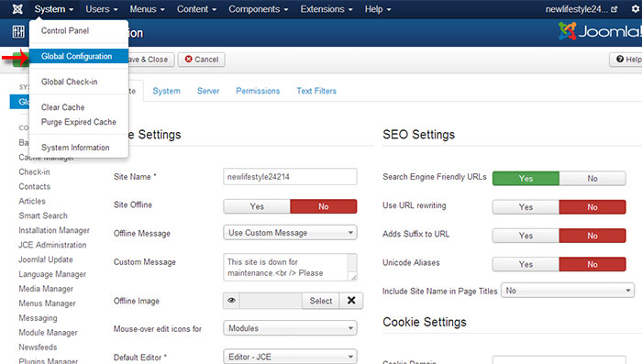Click the equalizer configuration icon beside title
Image resolution: width=642 pixels, height=364 pixels.
[x=18, y=32]
